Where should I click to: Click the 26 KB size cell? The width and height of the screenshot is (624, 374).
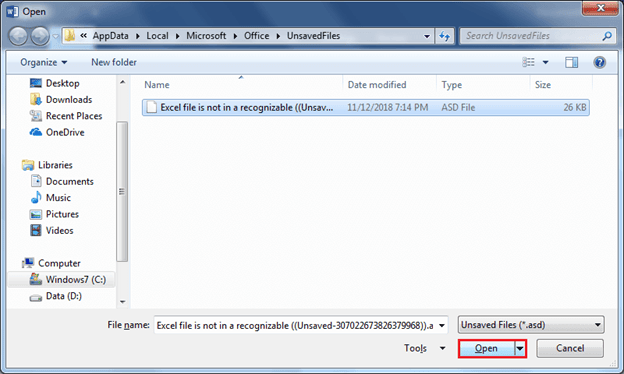click(575, 107)
